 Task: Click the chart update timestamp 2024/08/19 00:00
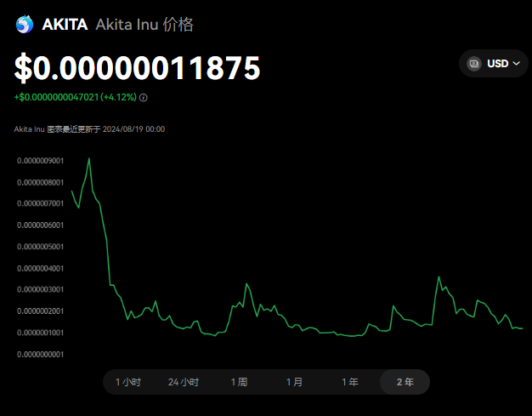click(133, 129)
